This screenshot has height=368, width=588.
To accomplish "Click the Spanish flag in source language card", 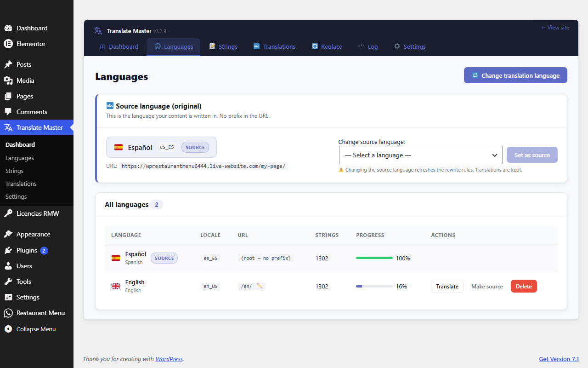I will pyautogui.click(x=119, y=147).
